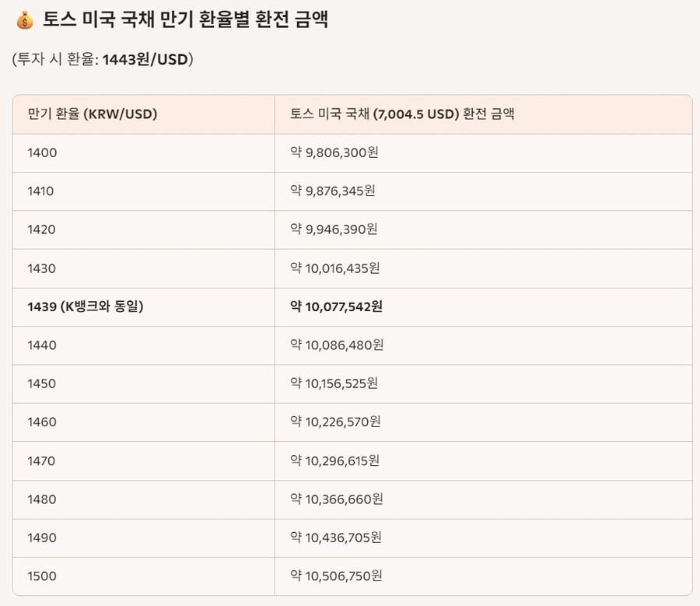Select the 약 9,806,300원 amount cell
700x606 pixels.
coord(334,153)
